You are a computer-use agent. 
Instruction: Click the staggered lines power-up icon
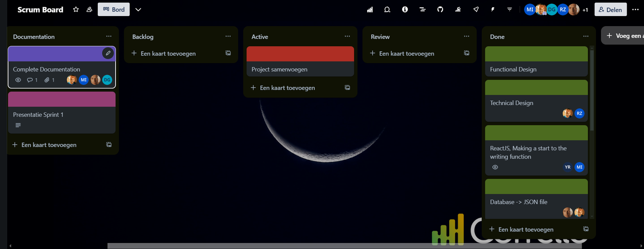(x=423, y=9)
